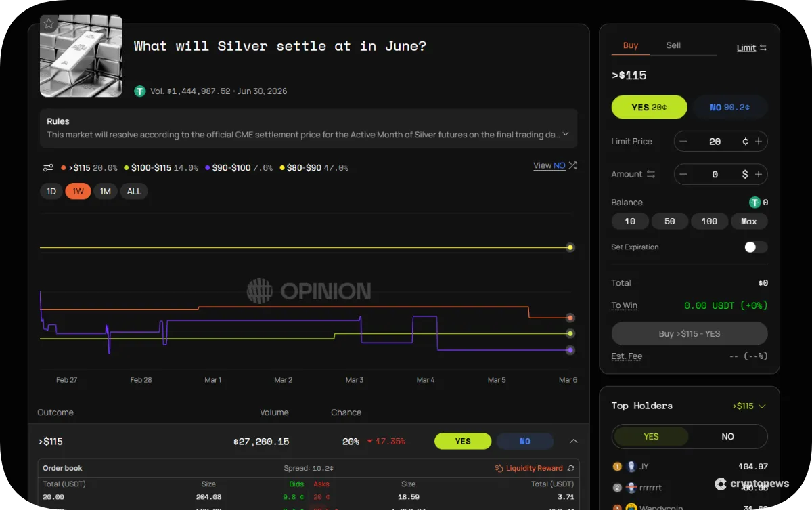The height and width of the screenshot is (510, 812).
Task: Click NO button in >$115 outcome row
Action: (x=525, y=441)
